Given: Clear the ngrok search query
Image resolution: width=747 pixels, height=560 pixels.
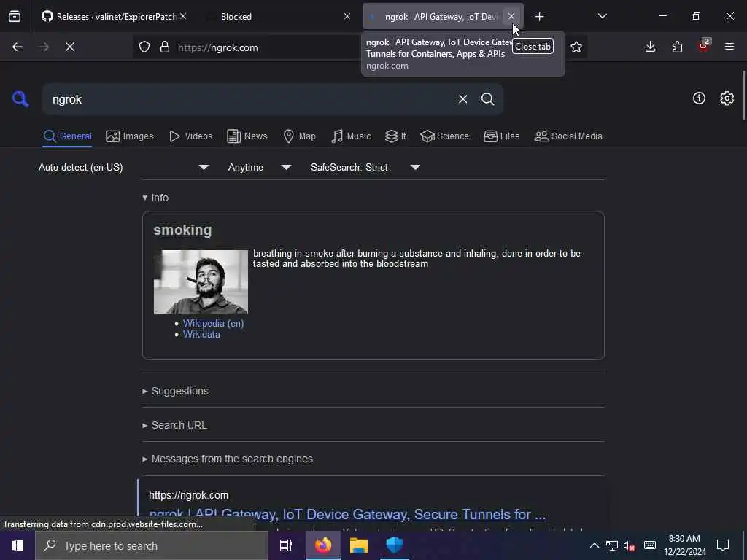Looking at the screenshot, I should [462, 99].
